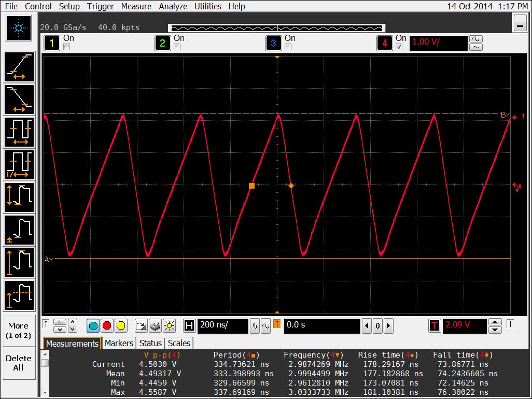Click the single chevron up-down control

(x=73, y=326)
